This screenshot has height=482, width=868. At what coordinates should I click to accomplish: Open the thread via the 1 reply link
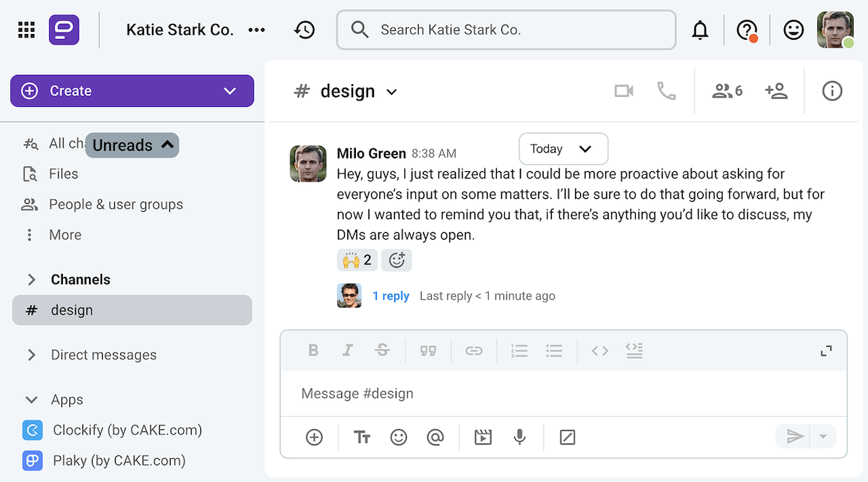pyautogui.click(x=391, y=296)
